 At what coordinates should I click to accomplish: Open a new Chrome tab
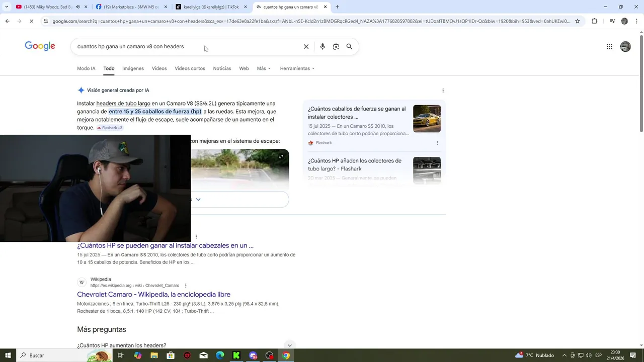point(337,7)
